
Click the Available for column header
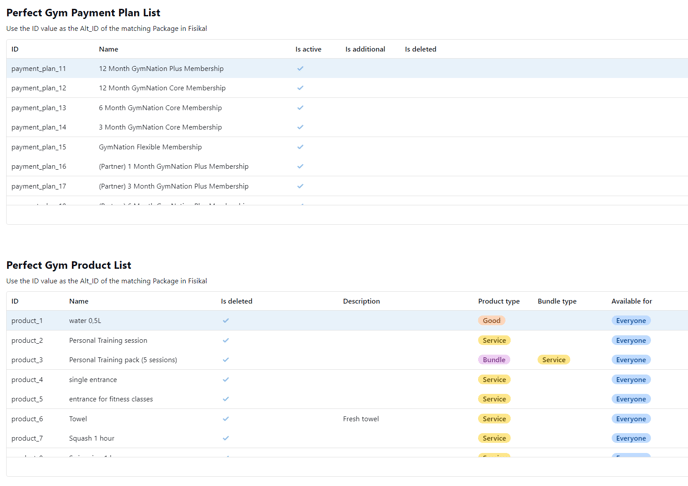(x=632, y=301)
